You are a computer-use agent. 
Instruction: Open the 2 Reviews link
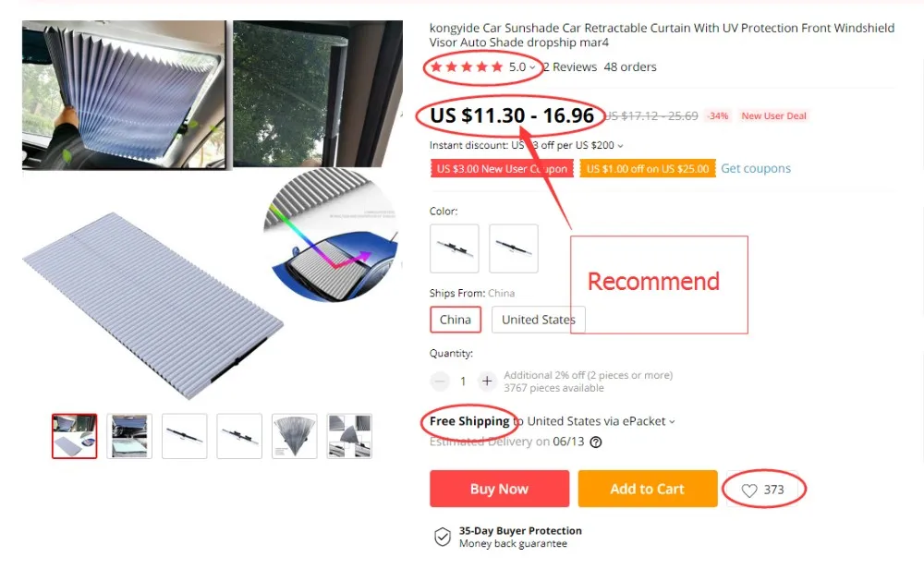pyautogui.click(x=570, y=67)
